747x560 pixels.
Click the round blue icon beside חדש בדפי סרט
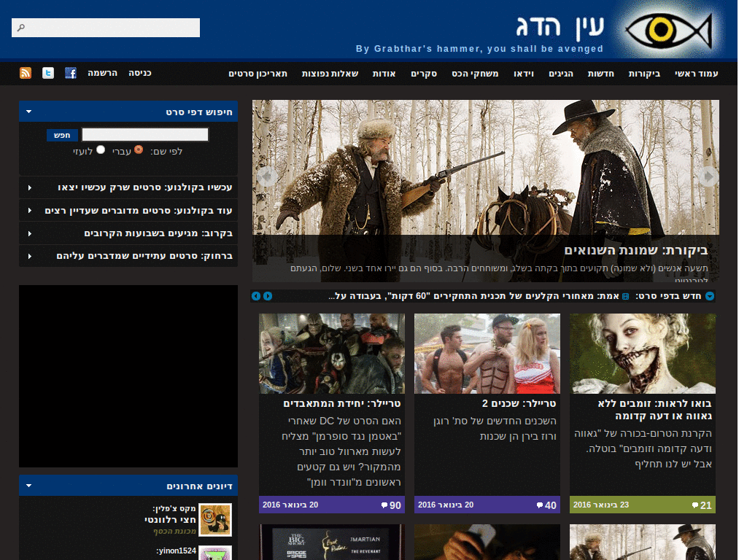coord(710,296)
